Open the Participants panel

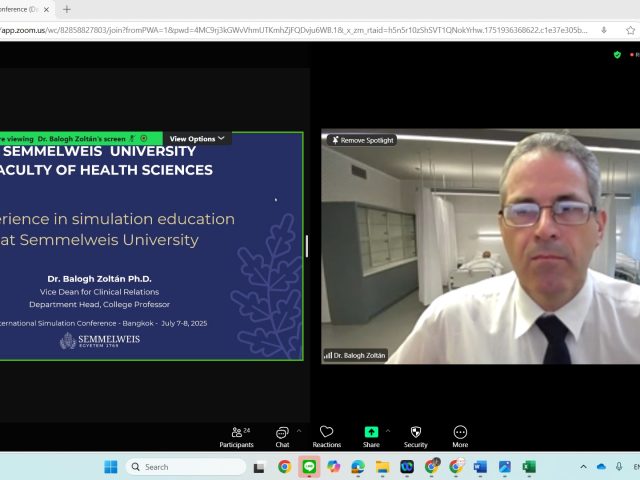click(x=236, y=437)
